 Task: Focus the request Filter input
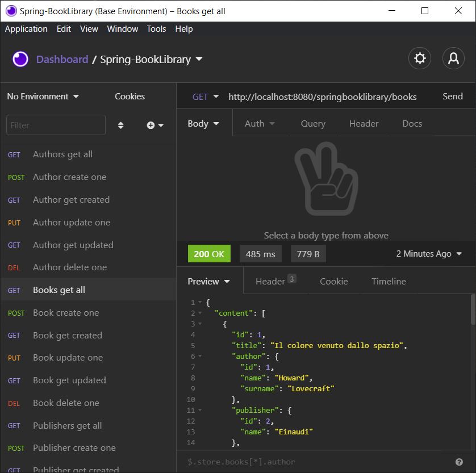click(x=56, y=125)
